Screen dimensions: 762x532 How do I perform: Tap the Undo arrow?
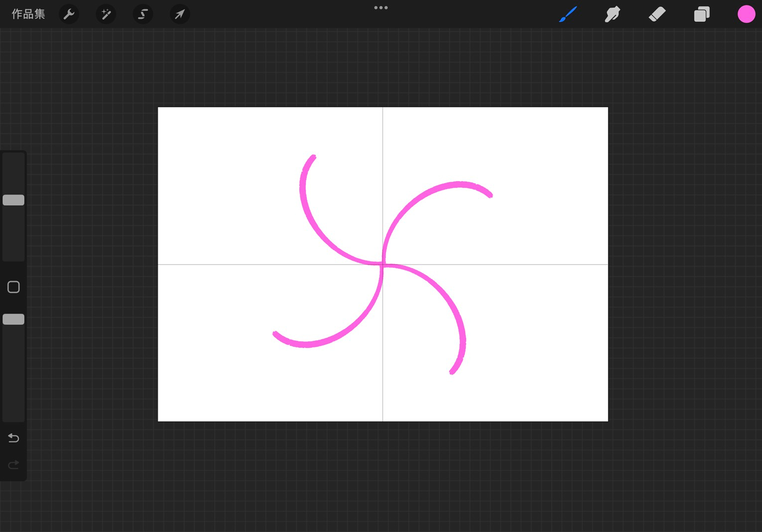click(x=13, y=438)
